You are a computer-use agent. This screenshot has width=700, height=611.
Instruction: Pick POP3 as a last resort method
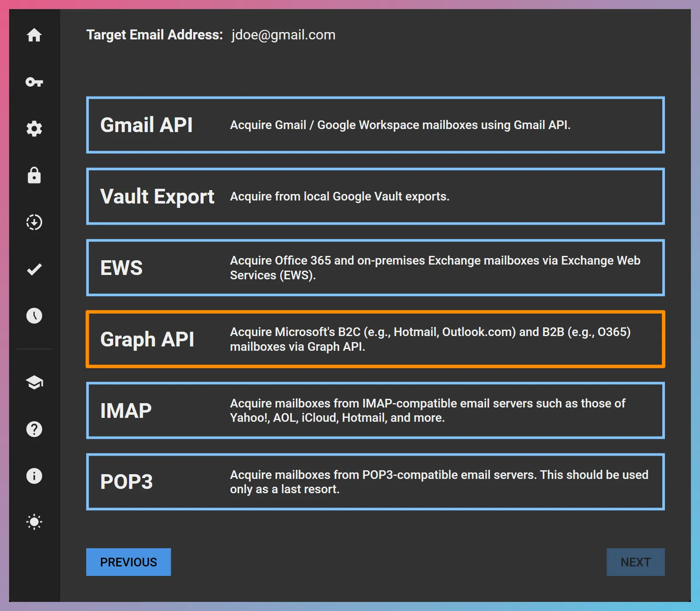coord(376,482)
